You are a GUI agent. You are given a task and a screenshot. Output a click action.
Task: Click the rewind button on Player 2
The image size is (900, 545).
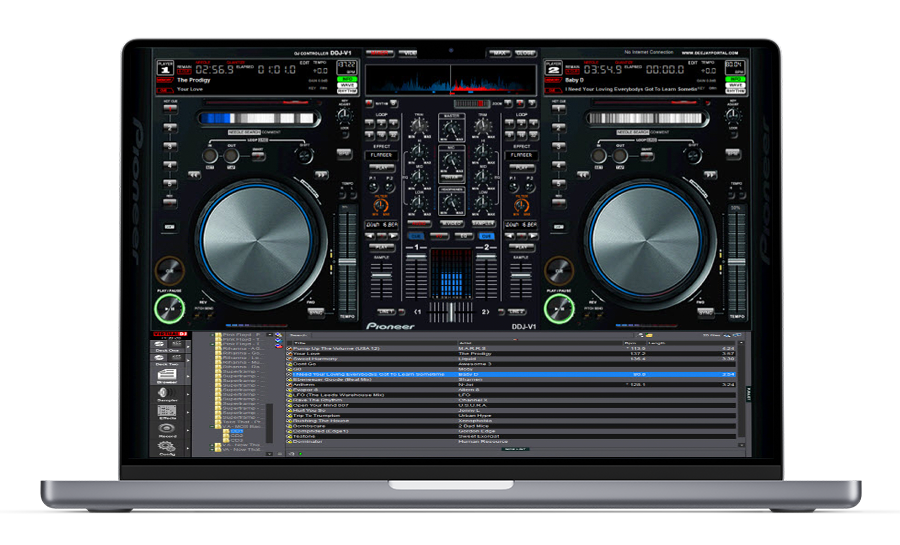point(583,174)
